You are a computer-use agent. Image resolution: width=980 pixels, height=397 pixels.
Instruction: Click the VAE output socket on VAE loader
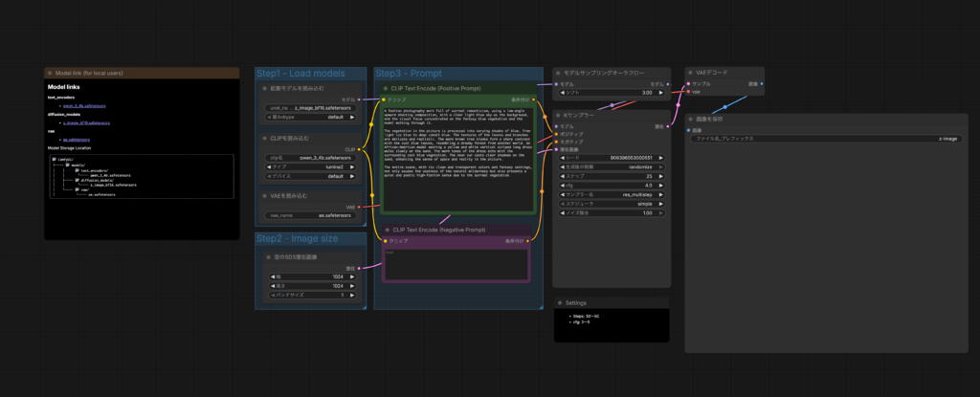359,207
